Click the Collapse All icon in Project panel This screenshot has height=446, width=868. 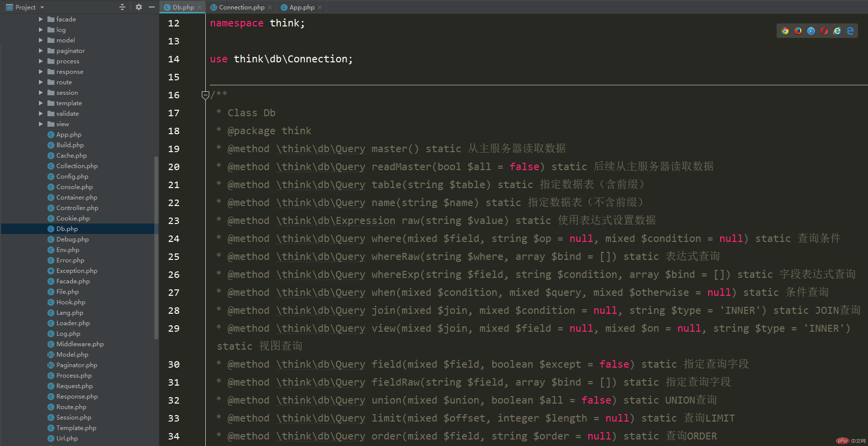tap(122, 7)
